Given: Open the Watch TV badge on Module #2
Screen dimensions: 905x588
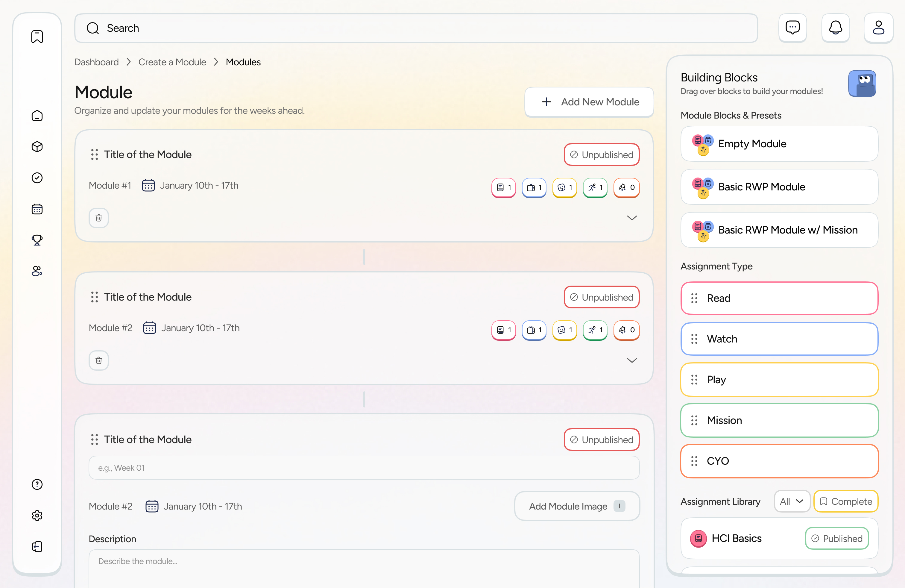Looking at the screenshot, I should (x=534, y=330).
